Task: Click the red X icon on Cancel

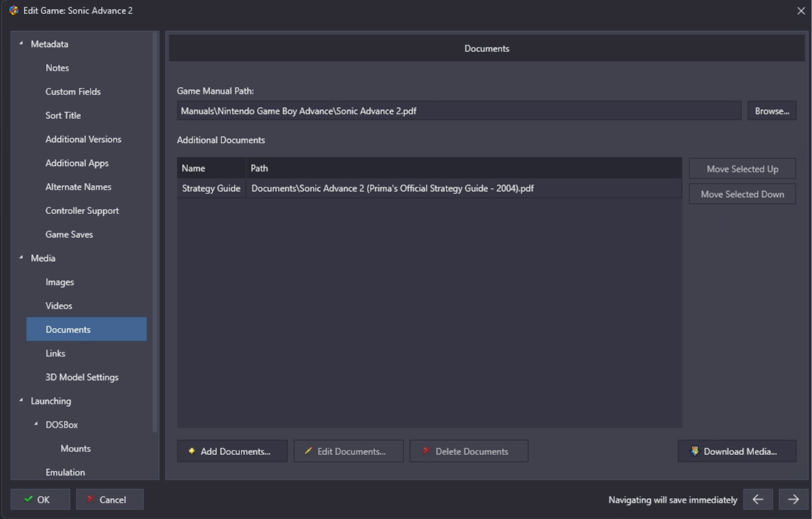Action: 90,500
